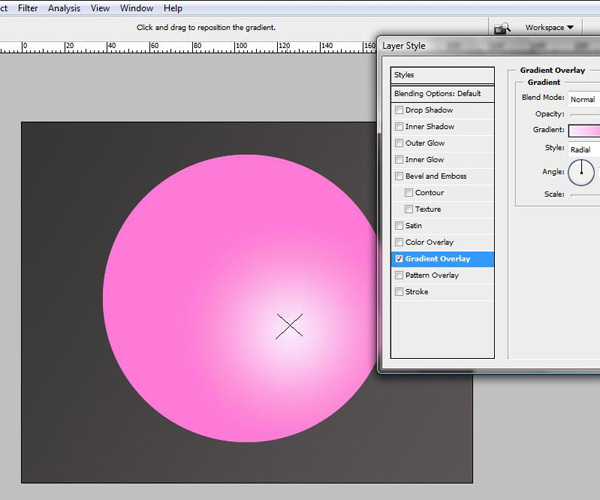Enable the Inner Shadow checkbox
Image resolution: width=600 pixels, height=500 pixels.
click(399, 127)
